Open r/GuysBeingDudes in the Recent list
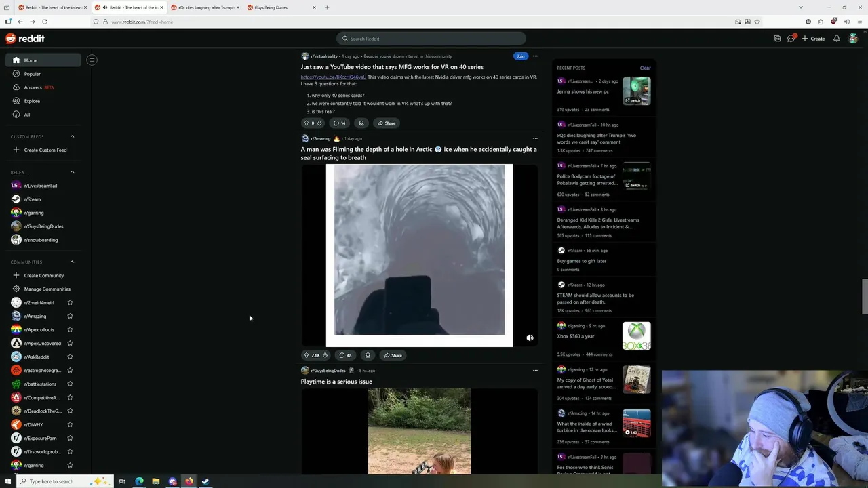 pyautogui.click(x=43, y=226)
